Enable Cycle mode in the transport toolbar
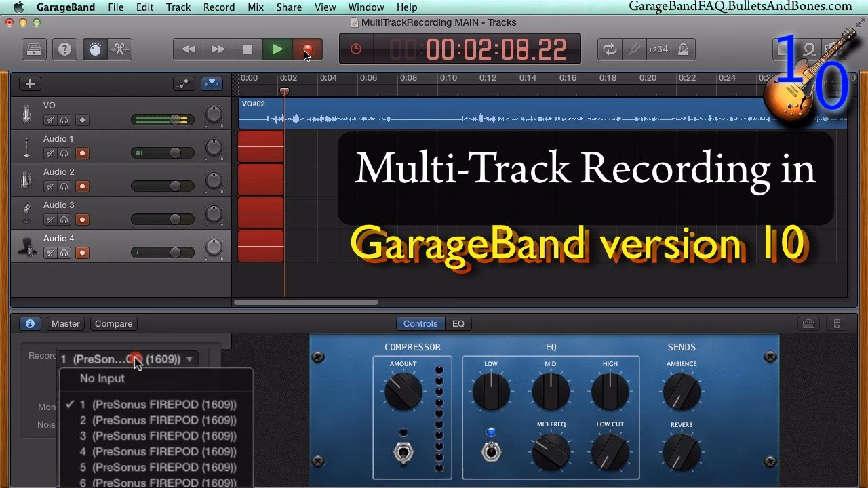 [x=609, y=48]
